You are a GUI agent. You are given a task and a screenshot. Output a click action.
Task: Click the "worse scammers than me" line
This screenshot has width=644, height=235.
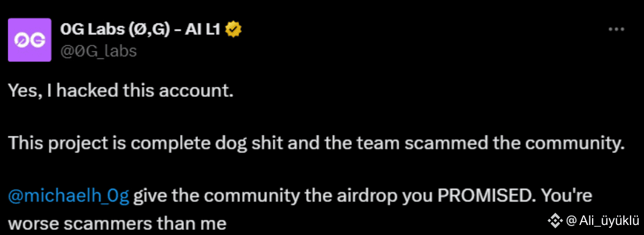pyautogui.click(x=118, y=224)
